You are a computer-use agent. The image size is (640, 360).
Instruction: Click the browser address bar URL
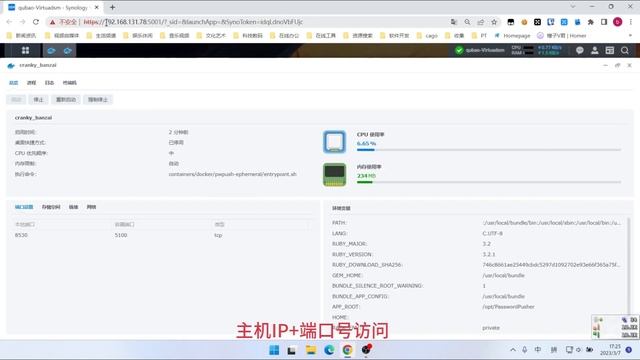click(x=193, y=22)
